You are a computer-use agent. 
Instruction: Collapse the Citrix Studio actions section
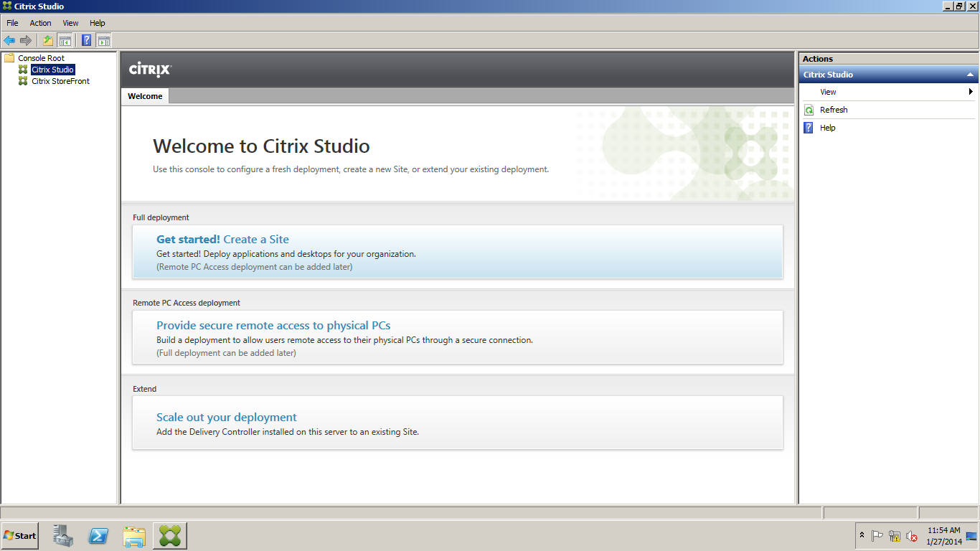pos(970,75)
